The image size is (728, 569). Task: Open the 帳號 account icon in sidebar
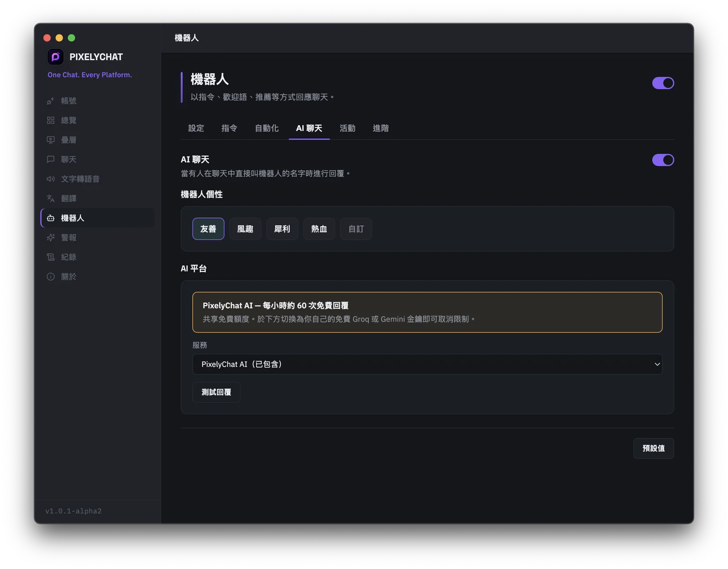click(51, 101)
